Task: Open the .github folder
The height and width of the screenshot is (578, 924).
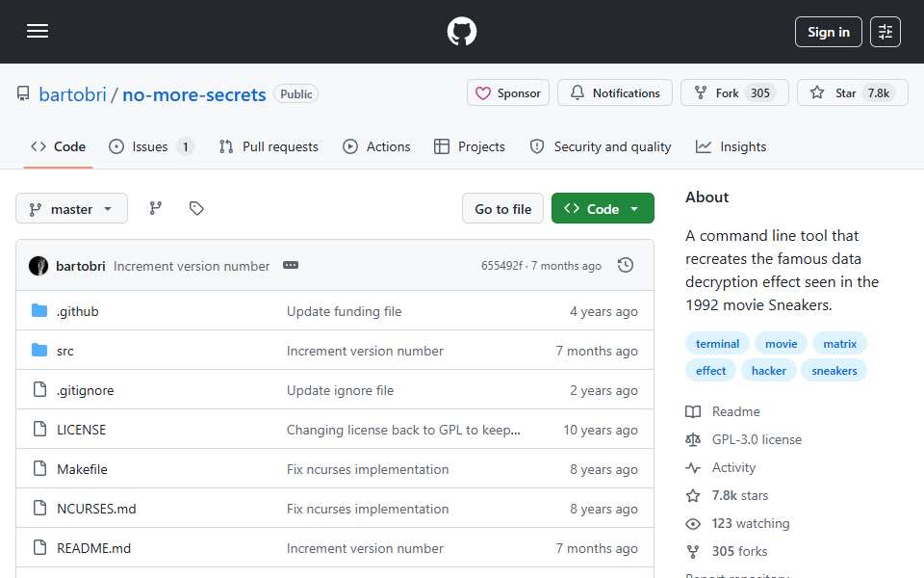Action: point(78,311)
